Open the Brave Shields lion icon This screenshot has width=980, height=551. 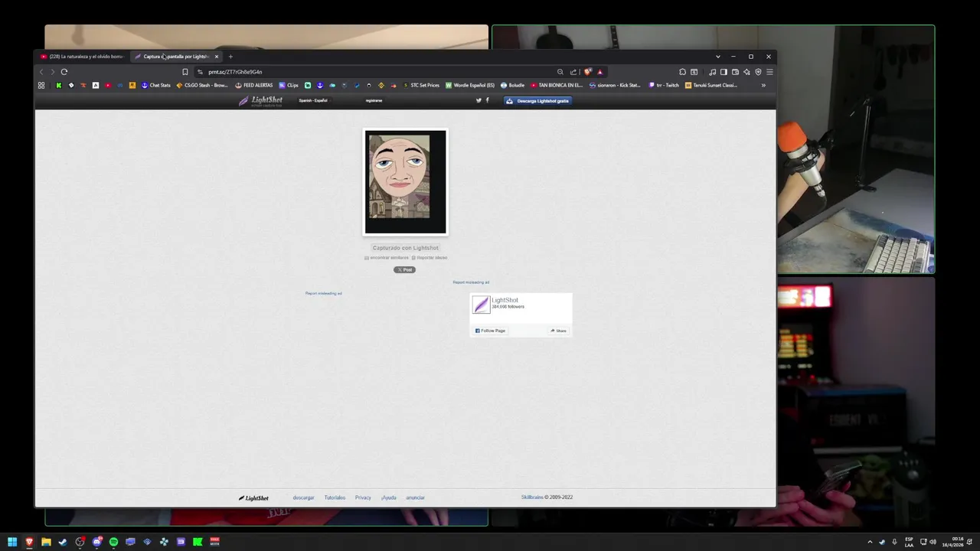588,72
